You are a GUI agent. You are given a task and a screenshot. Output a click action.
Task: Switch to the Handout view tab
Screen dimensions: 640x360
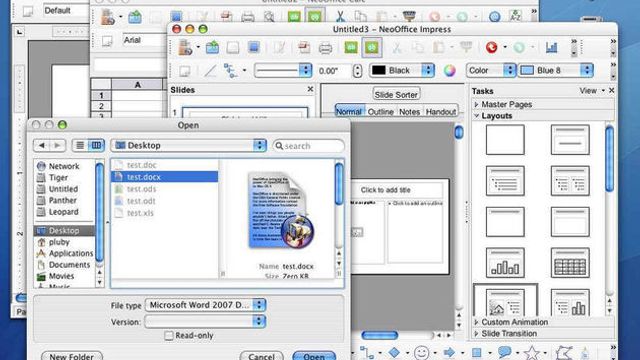[441, 111]
